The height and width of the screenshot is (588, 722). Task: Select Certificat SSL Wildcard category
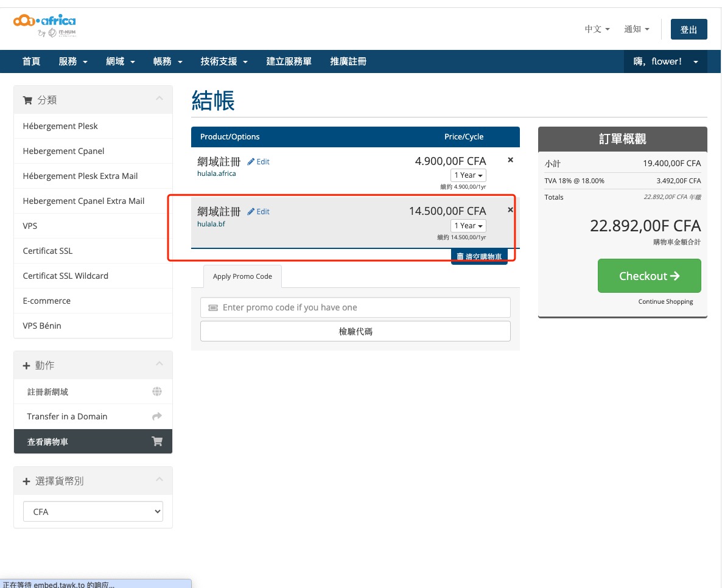[x=93, y=276]
